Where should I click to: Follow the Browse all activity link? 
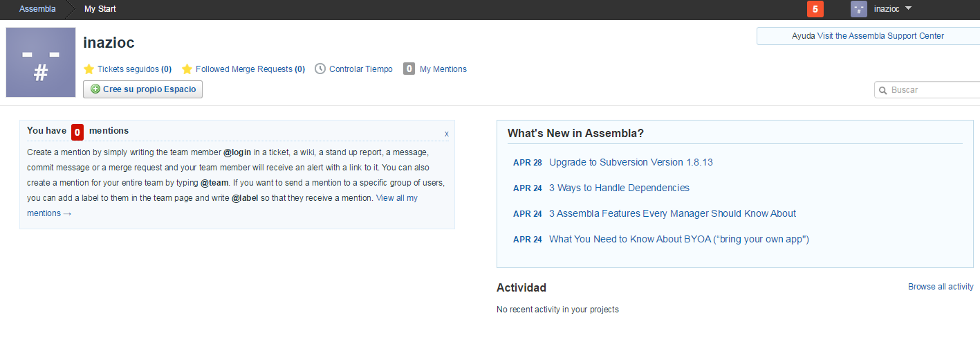pyautogui.click(x=941, y=287)
